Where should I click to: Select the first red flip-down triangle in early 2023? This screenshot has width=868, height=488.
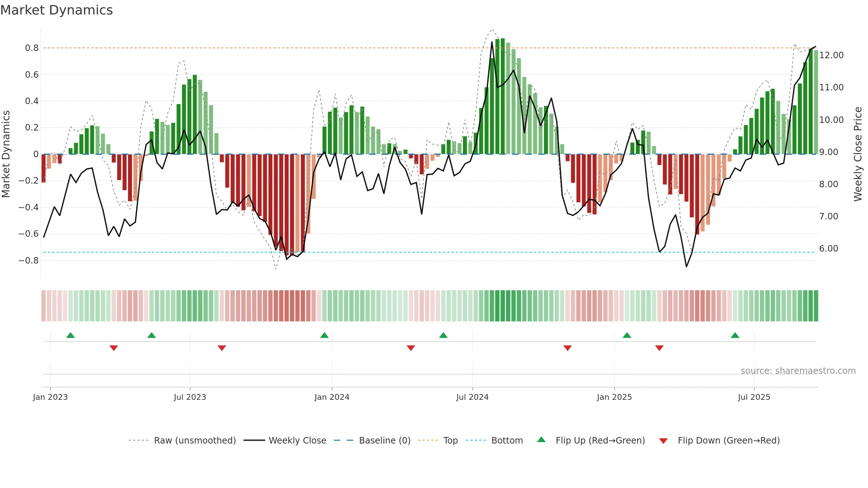pyautogui.click(x=114, y=348)
